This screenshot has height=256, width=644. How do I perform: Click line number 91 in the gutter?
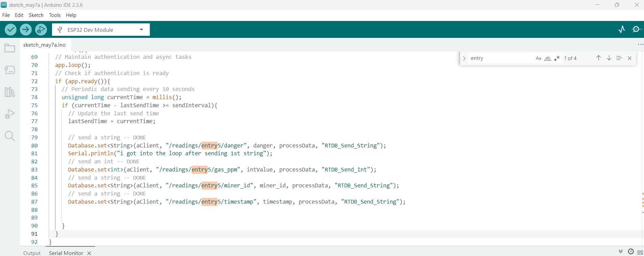pos(34,234)
